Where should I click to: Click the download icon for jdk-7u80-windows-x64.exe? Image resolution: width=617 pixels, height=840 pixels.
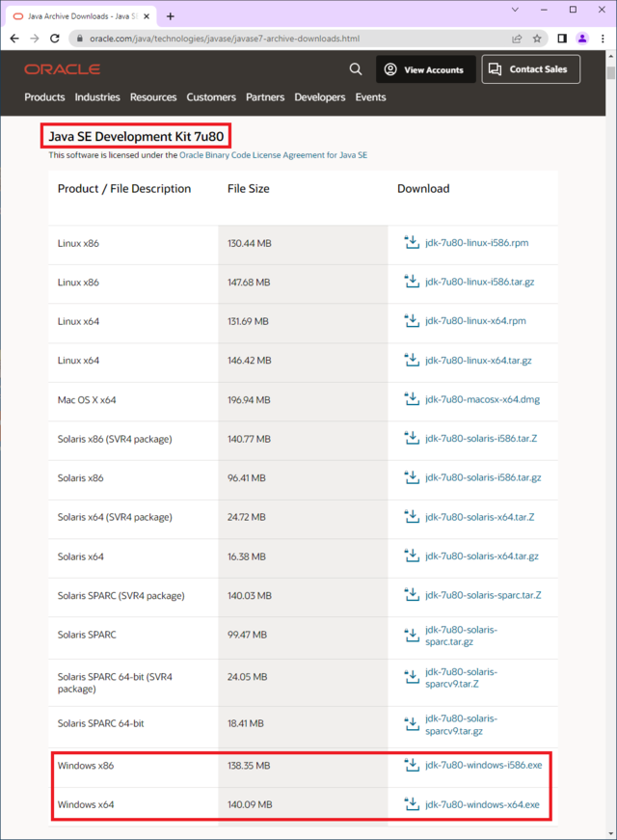412,804
